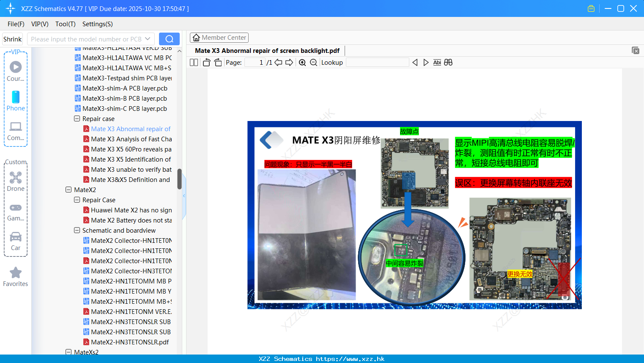The width and height of the screenshot is (644, 363).
Task: Open the Car category
Action: pos(16,241)
